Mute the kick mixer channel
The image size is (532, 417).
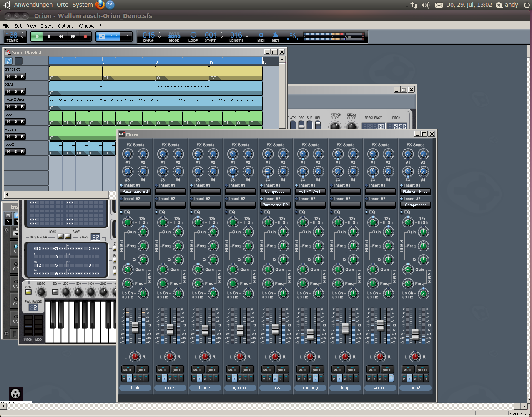[x=128, y=370]
